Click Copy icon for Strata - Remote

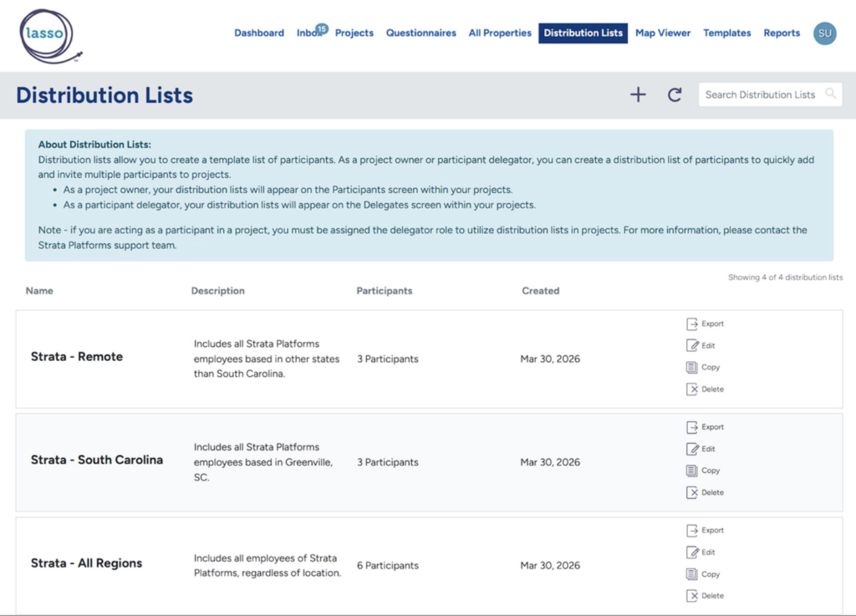[691, 367]
